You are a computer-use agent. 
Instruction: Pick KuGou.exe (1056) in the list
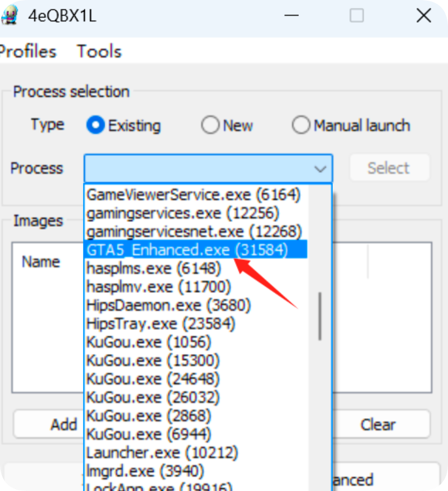tap(148, 343)
